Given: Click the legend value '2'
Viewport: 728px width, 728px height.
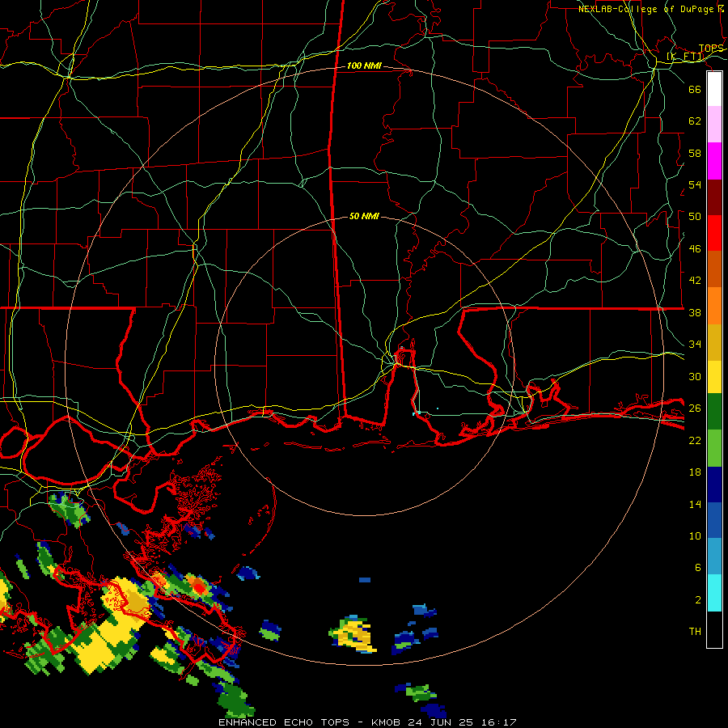Looking at the screenshot, I should point(698,600).
